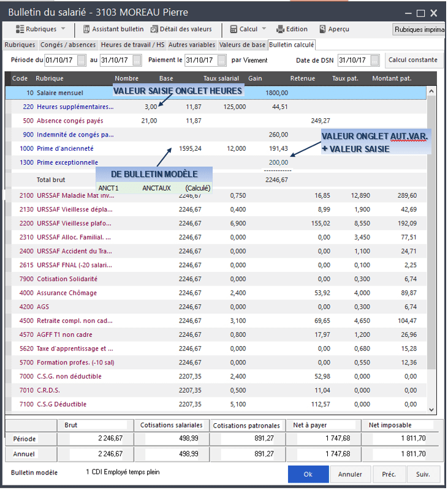
Task: Click the Rubriques imprimables button
Action: tap(419, 29)
